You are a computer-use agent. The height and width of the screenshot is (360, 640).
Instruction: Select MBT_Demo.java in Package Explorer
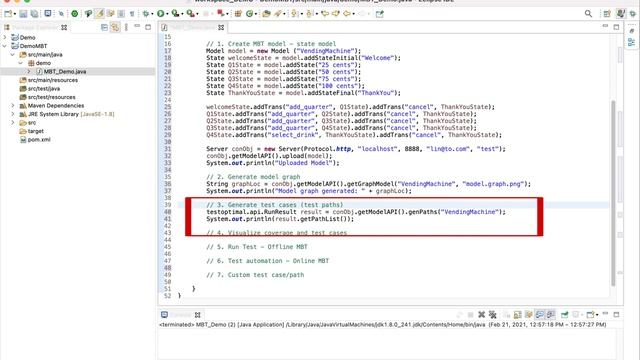click(x=64, y=71)
